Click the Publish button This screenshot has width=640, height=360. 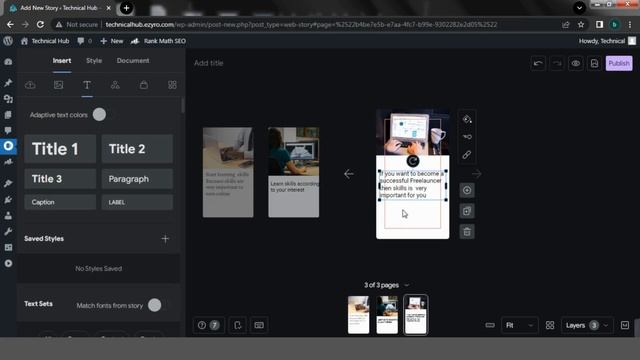coord(619,63)
